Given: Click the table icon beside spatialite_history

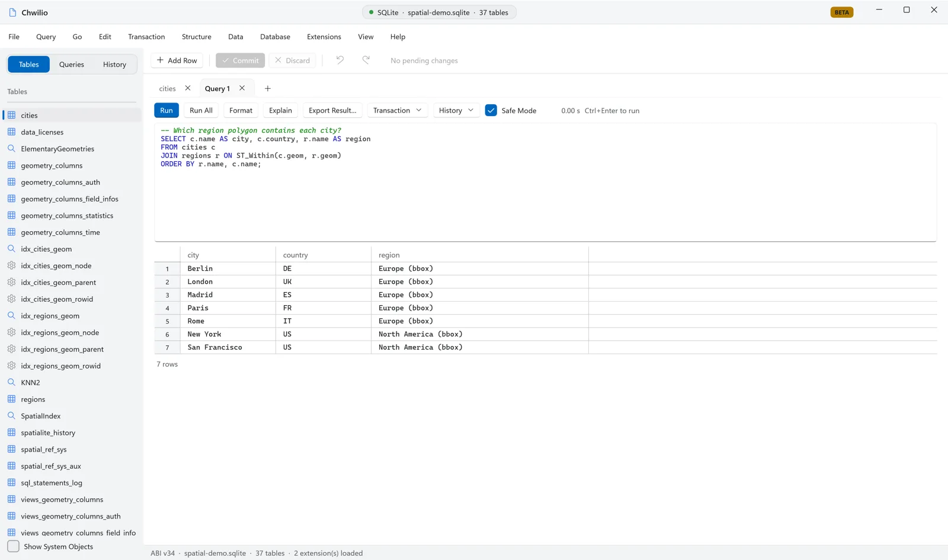Looking at the screenshot, I should 11,432.
